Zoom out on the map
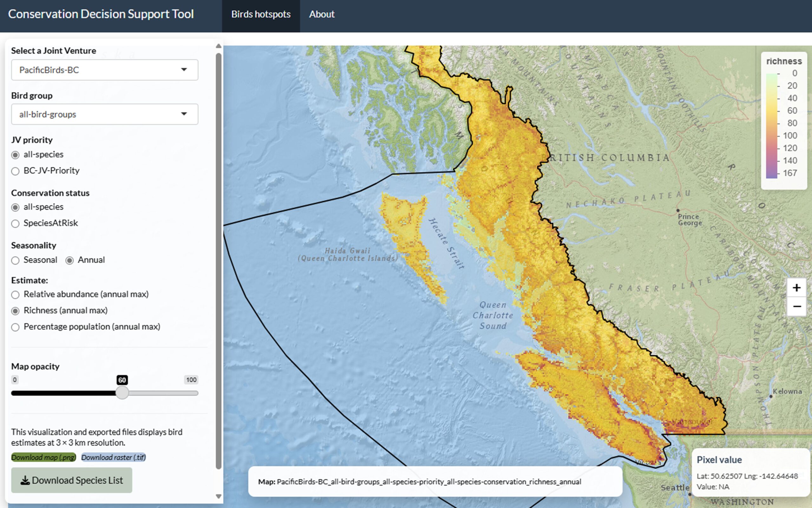 [796, 306]
